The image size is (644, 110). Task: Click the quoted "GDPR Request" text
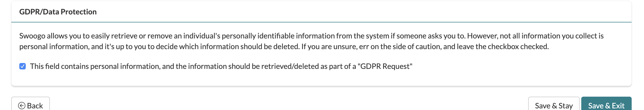pyautogui.click(x=385, y=66)
